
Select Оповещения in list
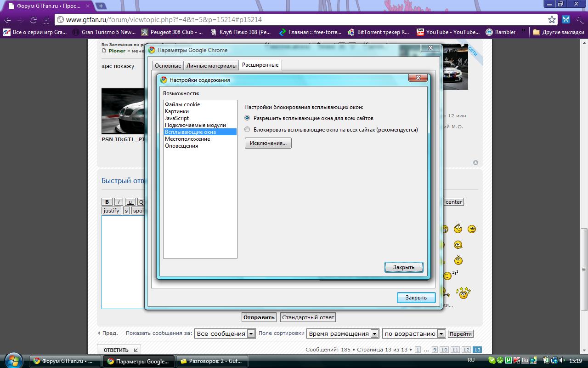200,146
